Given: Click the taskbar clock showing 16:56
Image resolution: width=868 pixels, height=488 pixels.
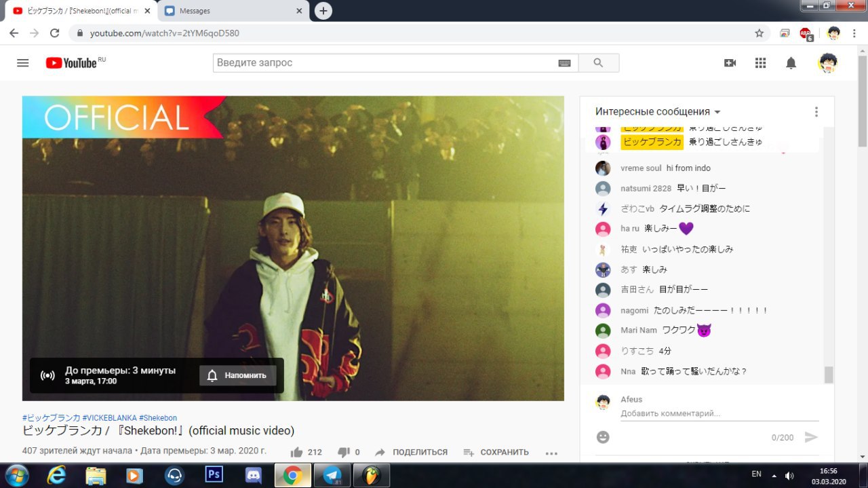Looking at the screenshot, I should click(x=828, y=475).
